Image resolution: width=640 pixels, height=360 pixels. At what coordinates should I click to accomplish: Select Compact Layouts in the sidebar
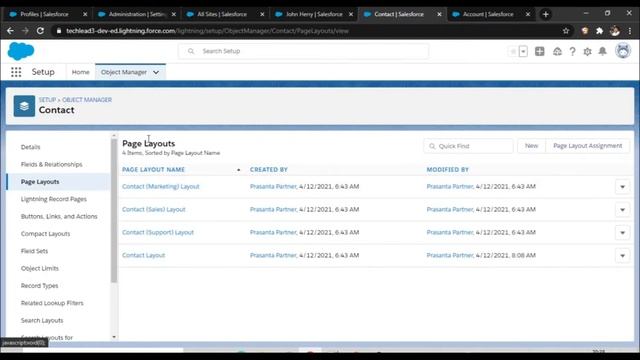[45, 233]
